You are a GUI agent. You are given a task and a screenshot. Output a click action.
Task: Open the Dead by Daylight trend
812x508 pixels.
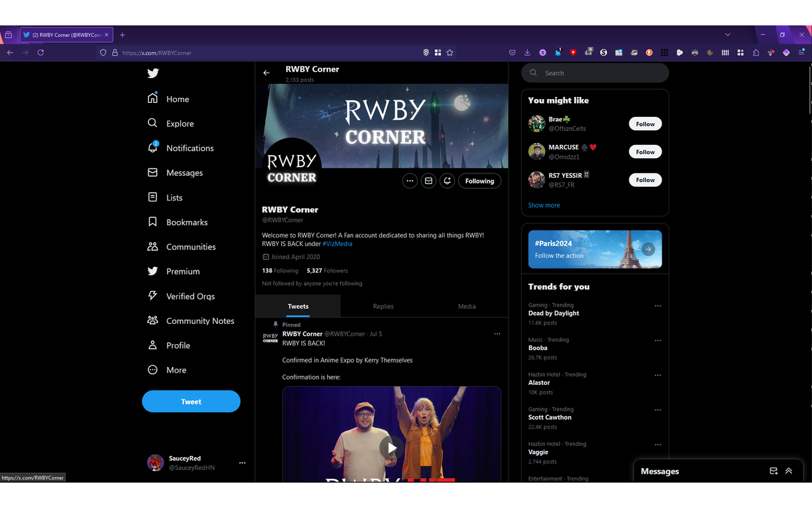(x=554, y=313)
